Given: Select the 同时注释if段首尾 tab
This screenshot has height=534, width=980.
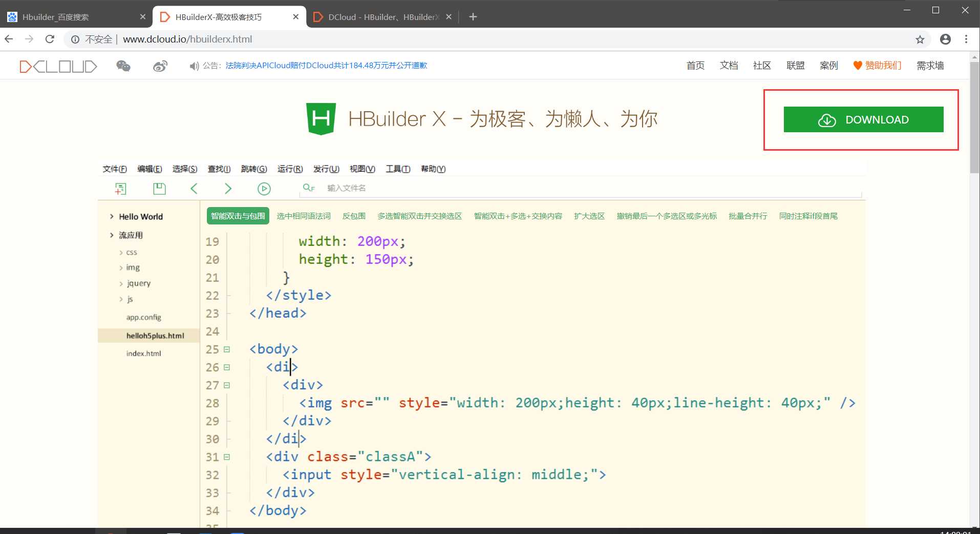Looking at the screenshot, I should tap(808, 216).
